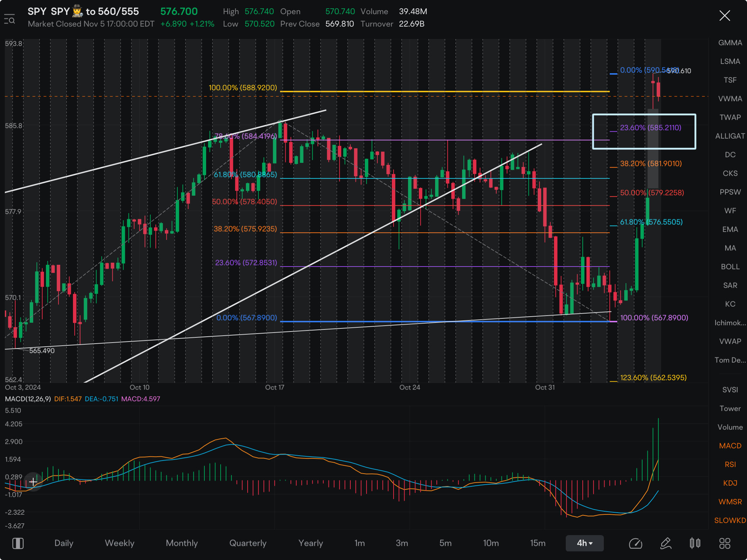Enable the VWAP indicator
747x560 pixels.
pyautogui.click(x=730, y=342)
